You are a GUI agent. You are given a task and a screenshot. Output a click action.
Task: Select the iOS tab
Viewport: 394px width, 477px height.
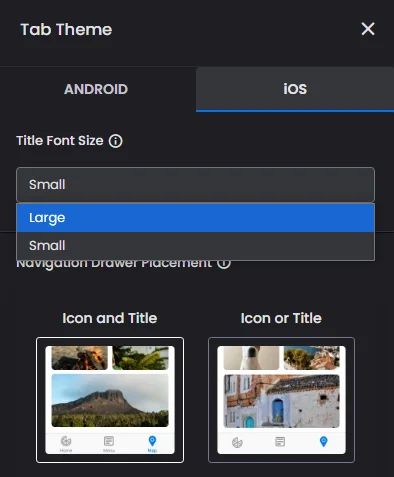pyautogui.click(x=295, y=89)
